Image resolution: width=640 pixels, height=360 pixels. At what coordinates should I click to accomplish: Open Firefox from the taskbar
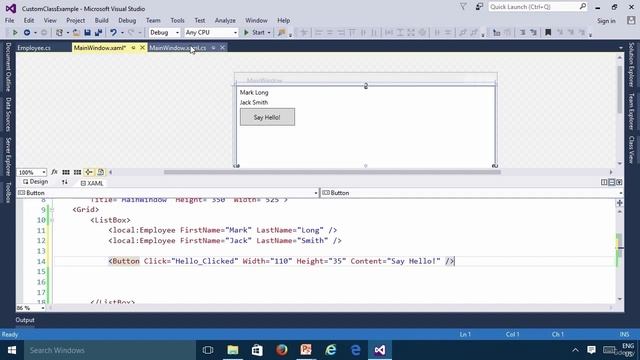(282, 350)
